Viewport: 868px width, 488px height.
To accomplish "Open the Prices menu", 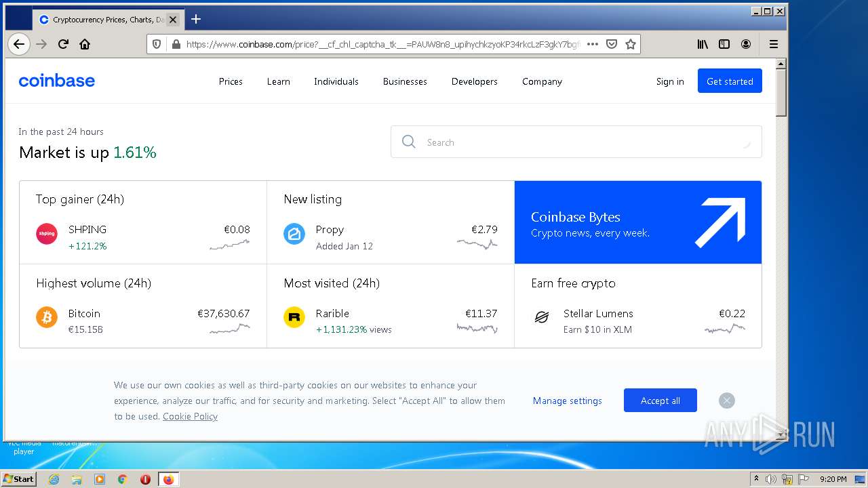I will [231, 81].
